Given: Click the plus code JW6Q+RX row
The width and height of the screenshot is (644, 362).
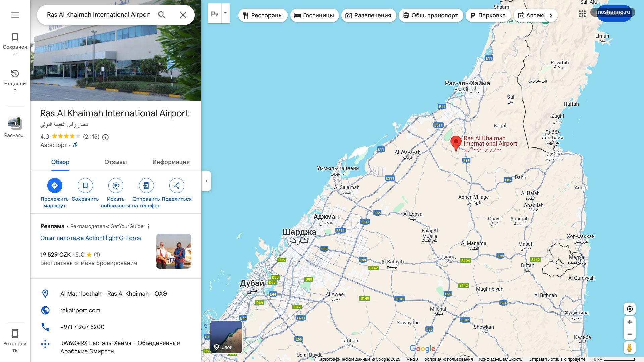Looking at the screenshot, I should (x=116, y=347).
